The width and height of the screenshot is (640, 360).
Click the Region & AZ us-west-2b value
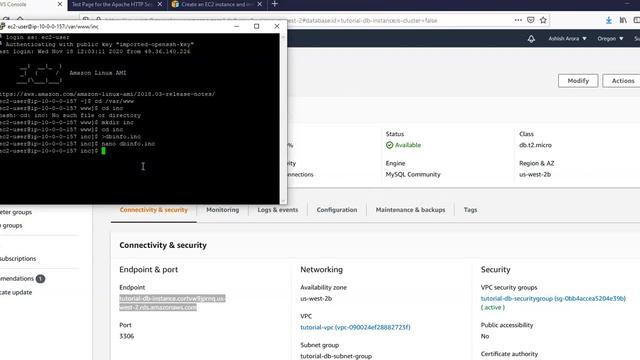pyautogui.click(x=535, y=175)
